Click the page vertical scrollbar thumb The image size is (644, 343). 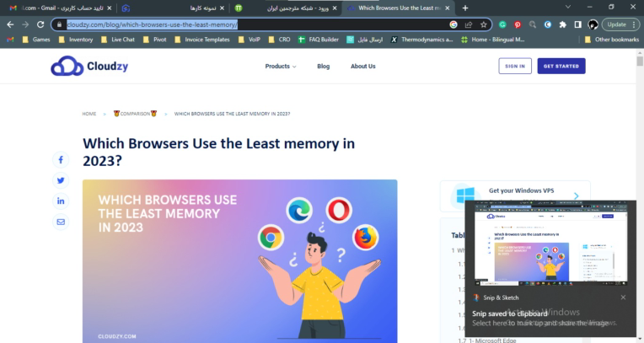pos(640,61)
